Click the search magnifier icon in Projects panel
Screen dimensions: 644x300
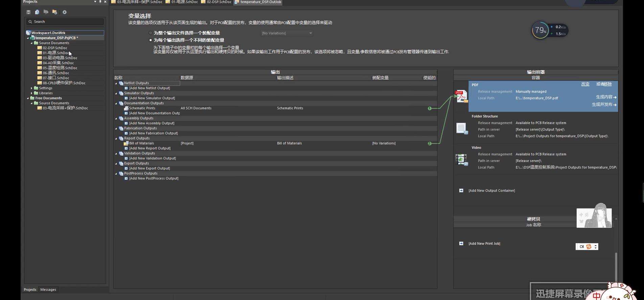[x=30, y=22]
